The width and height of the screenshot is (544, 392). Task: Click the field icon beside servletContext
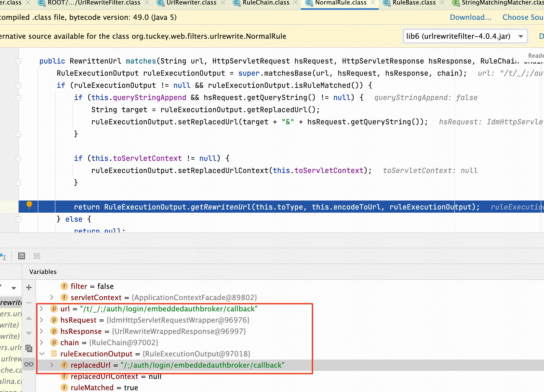64,297
